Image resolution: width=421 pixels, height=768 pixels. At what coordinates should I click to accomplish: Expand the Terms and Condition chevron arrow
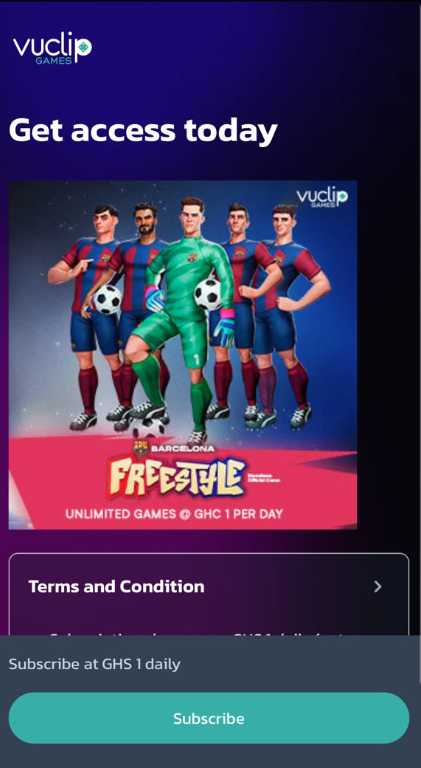(x=377, y=587)
